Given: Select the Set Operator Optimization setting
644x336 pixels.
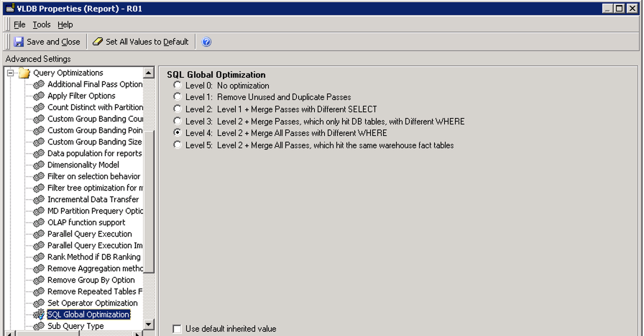Looking at the screenshot, I should click(x=93, y=303).
